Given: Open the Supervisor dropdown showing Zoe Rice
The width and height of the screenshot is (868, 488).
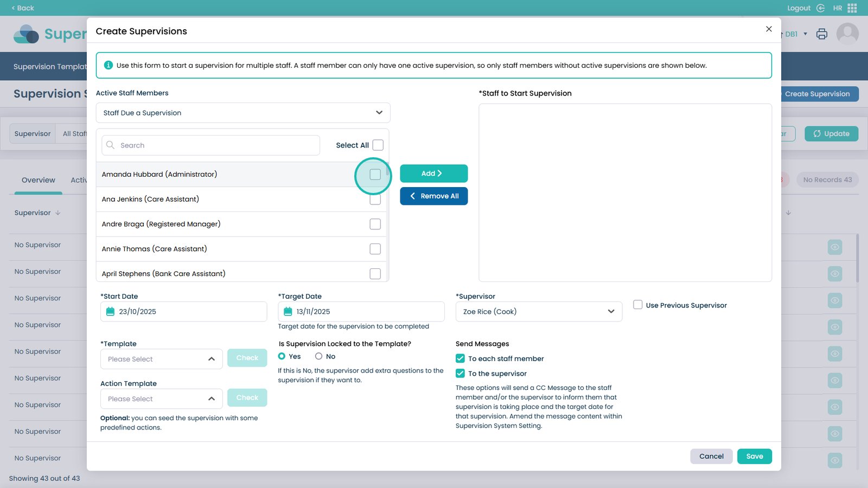Looking at the screenshot, I should pyautogui.click(x=539, y=312).
